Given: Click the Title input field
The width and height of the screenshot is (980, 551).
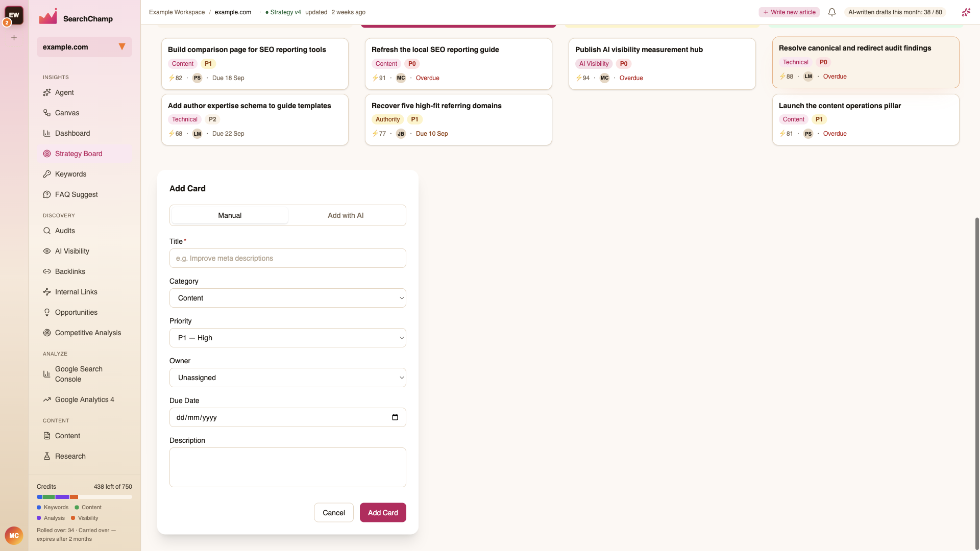Looking at the screenshot, I should point(288,258).
